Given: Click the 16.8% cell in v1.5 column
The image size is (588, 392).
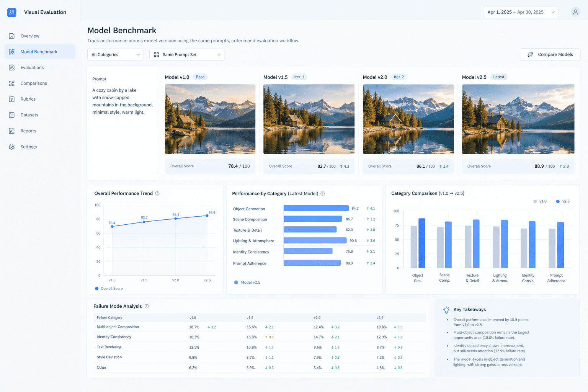Looking at the screenshot, I should (252, 337).
